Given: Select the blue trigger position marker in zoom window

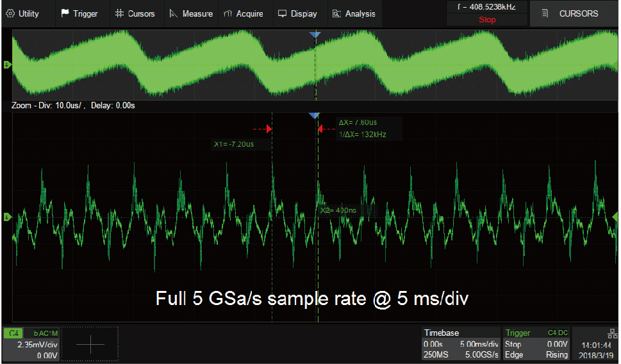Looking at the screenshot, I should [314, 115].
